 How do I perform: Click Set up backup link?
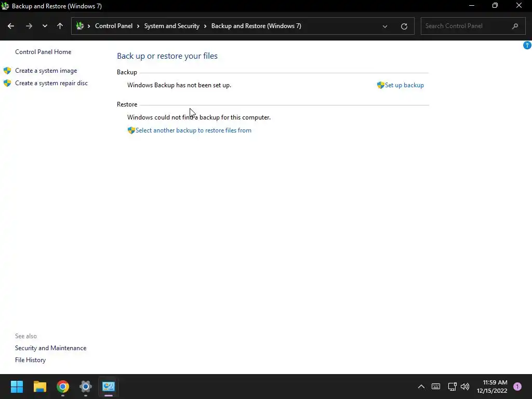tap(404, 85)
